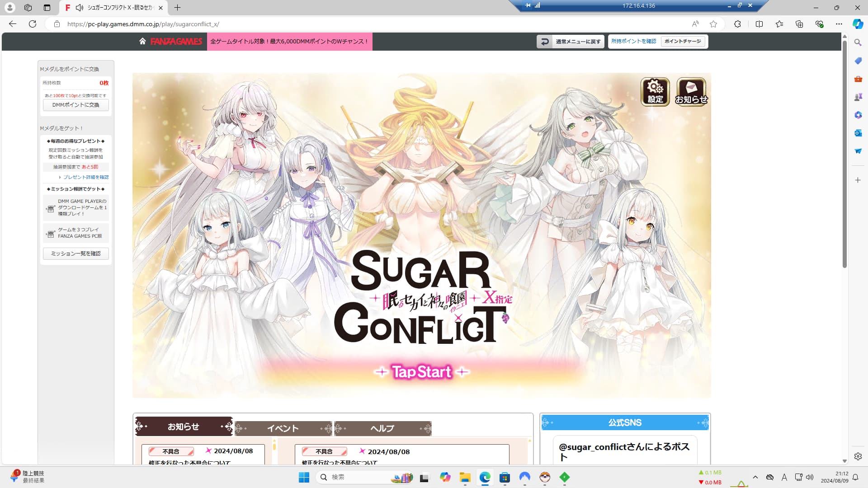
Task: Open the Edge sidebar Outlook icon
Action: click(858, 133)
